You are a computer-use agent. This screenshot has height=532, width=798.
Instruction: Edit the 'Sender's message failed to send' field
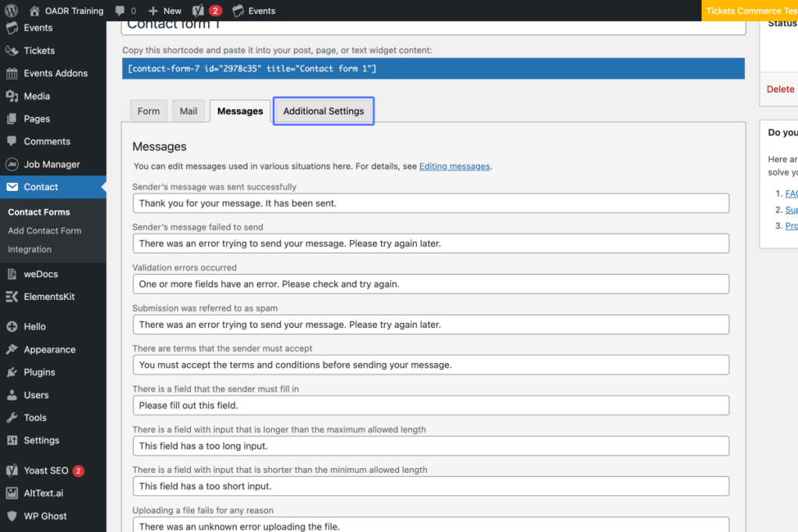click(x=430, y=244)
